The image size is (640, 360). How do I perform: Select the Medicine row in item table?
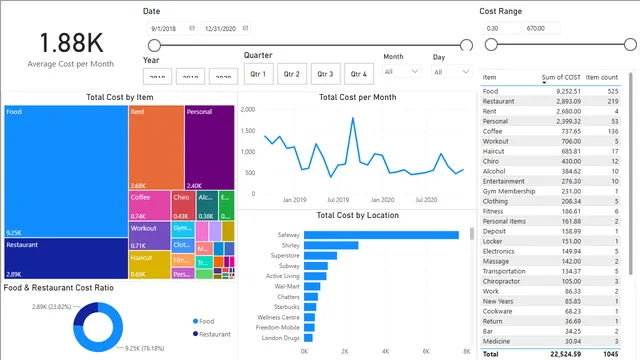551,341
